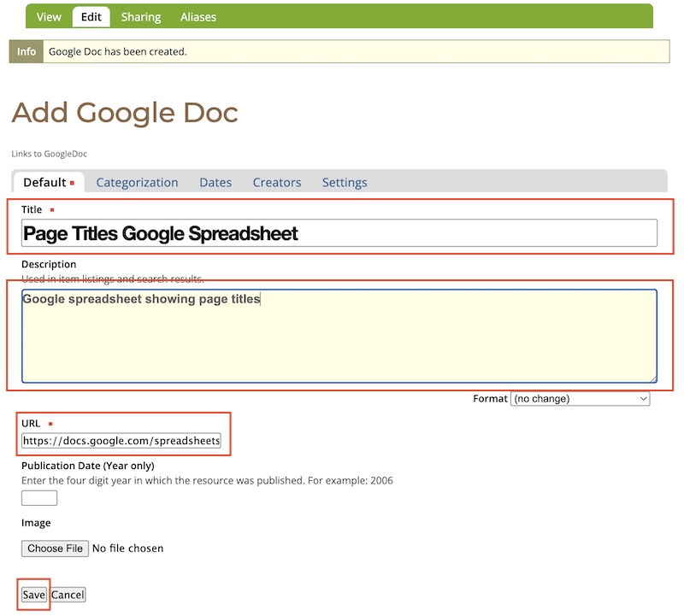Open the Dates tab
684x616 pixels.
[x=215, y=182]
